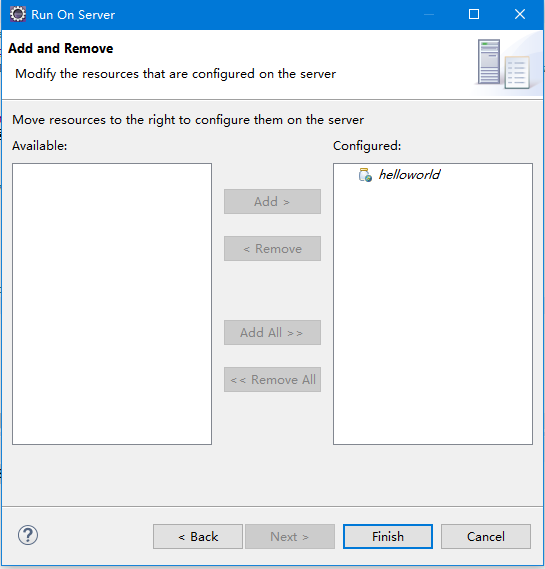Click the disabled Next > button
This screenshot has height=569, width=545.
click(x=290, y=536)
